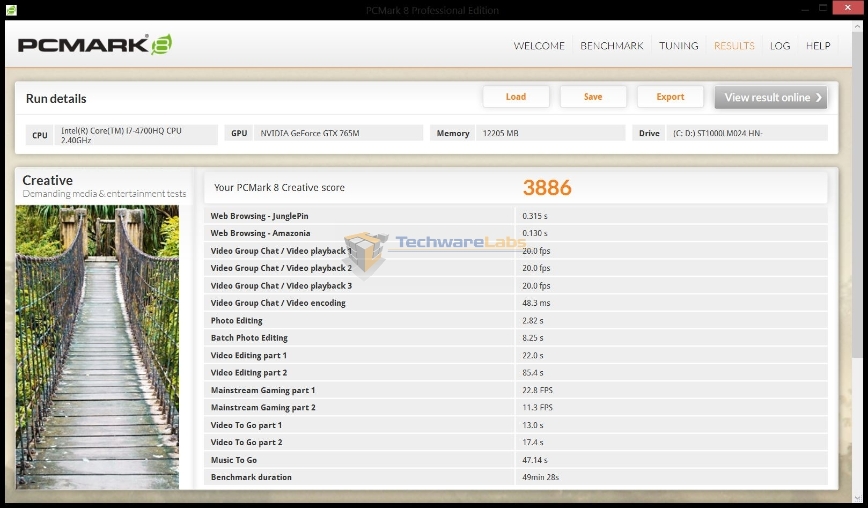Select the Benchmark duration row

click(x=516, y=477)
